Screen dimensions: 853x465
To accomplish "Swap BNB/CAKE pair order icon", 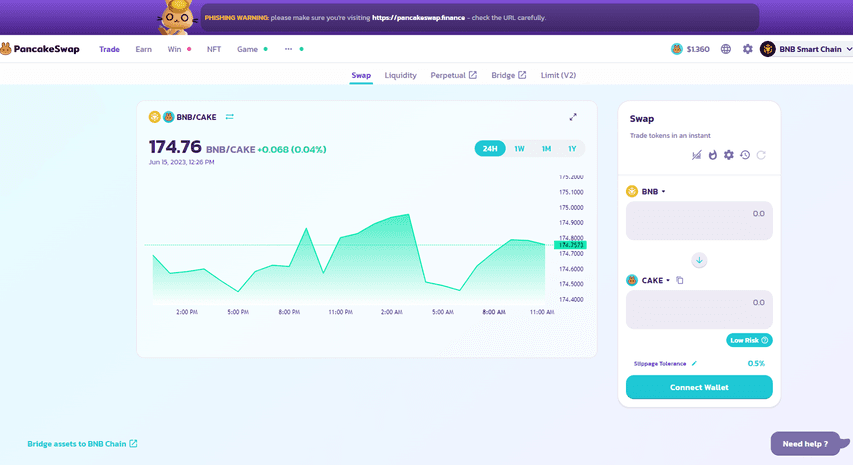I will click(230, 117).
